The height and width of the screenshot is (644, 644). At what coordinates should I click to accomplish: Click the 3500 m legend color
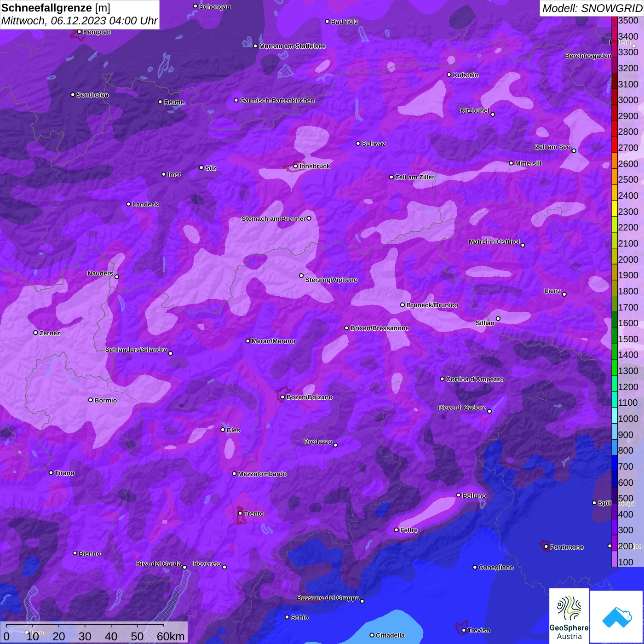615,21
